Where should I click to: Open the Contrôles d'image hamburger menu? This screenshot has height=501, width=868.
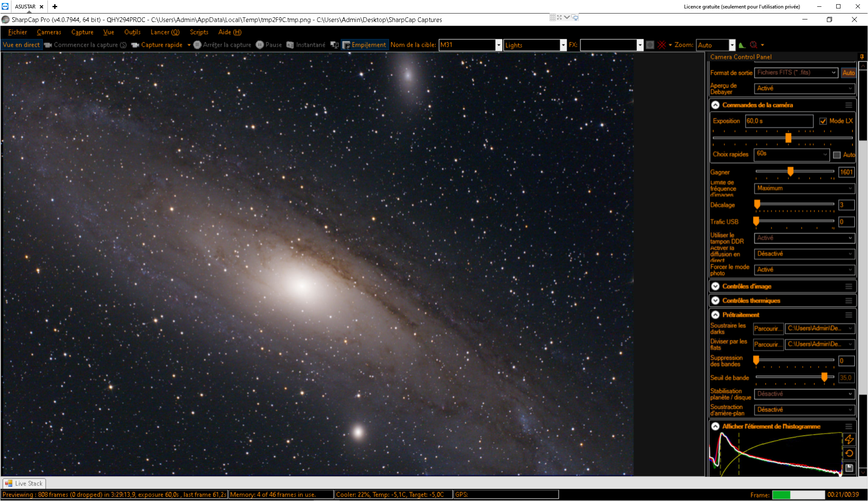point(849,286)
